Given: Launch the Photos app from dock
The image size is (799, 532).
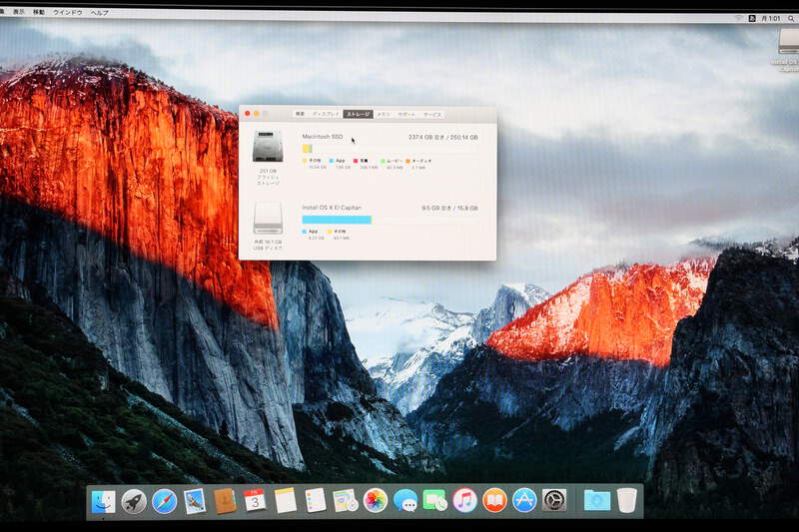Looking at the screenshot, I should pyautogui.click(x=376, y=500).
